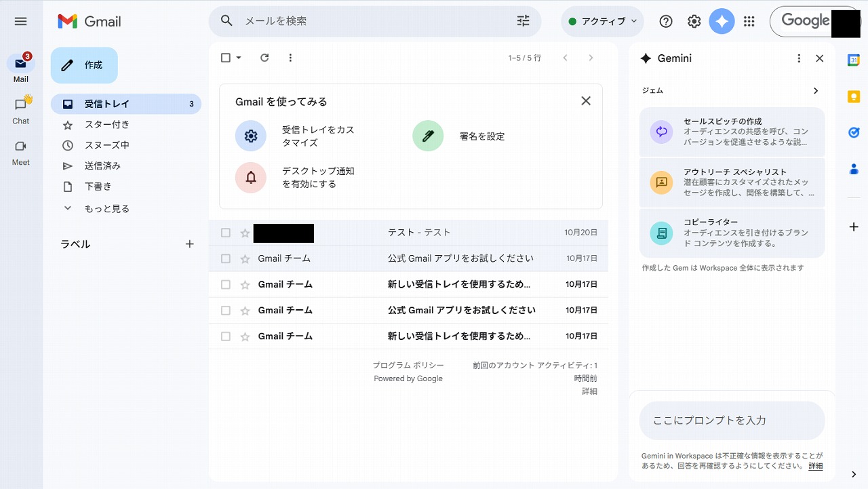This screenshot has height=489, width=868.
Task: Open the Gmail main menu hamburger icon
Action: [20, 22]
